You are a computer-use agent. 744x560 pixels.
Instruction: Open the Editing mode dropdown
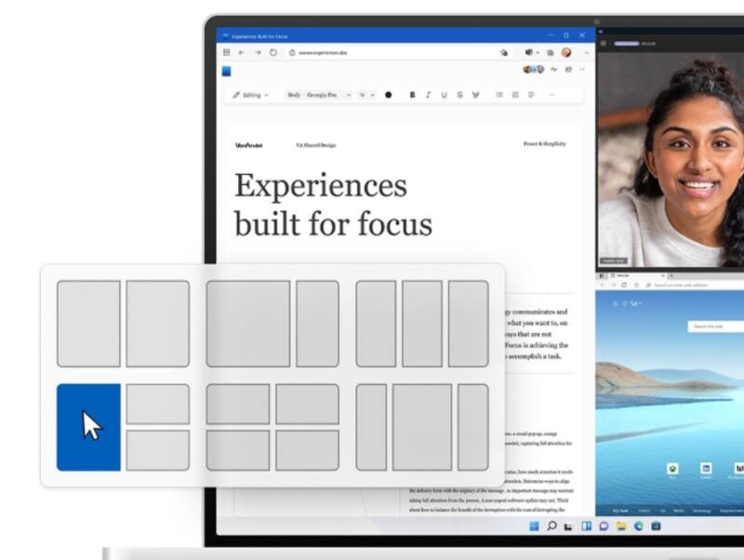point(251,95)
